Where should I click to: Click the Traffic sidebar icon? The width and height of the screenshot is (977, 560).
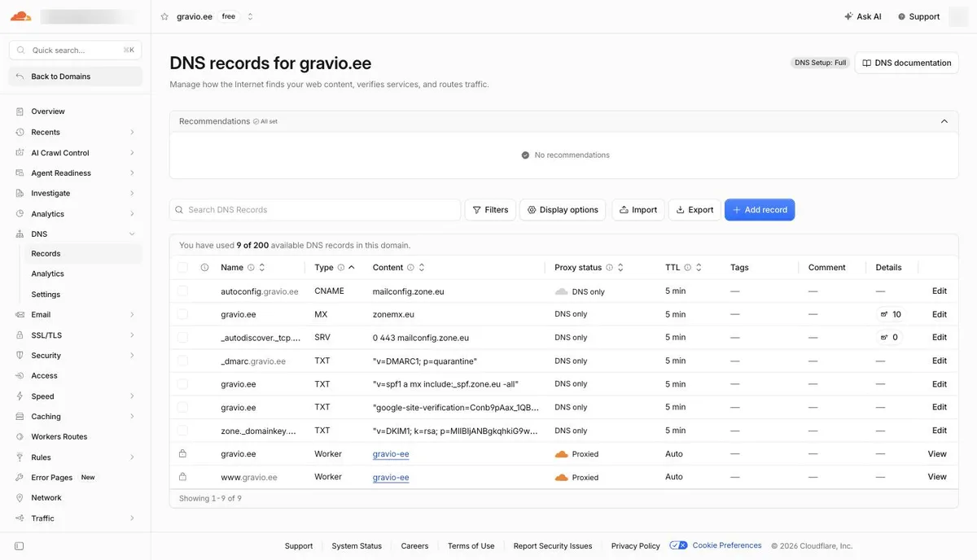[x=20, y=518]
